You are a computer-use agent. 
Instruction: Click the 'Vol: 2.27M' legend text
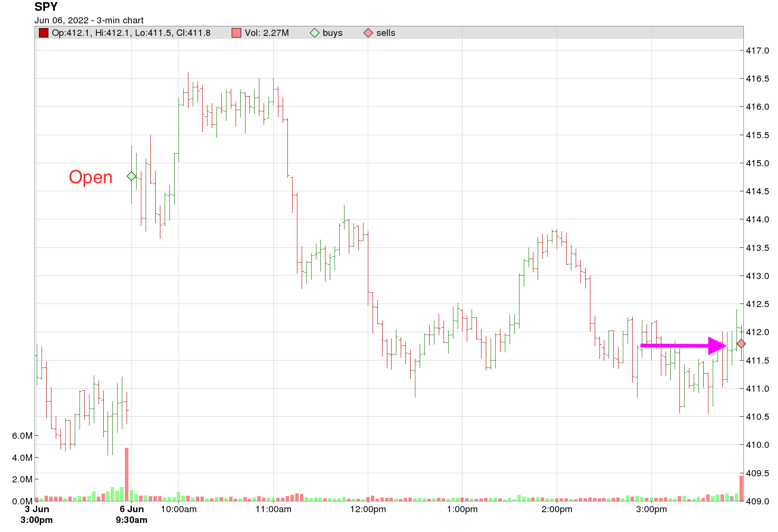click(x=267, y=33)
